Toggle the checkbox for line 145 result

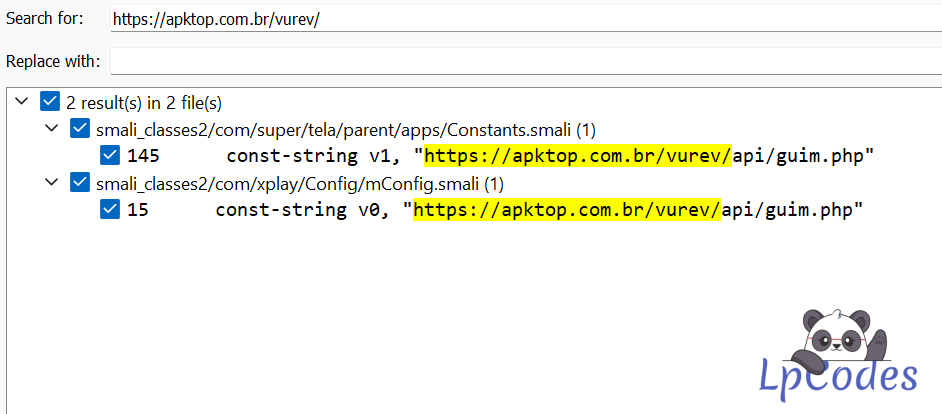coord(111,156)
